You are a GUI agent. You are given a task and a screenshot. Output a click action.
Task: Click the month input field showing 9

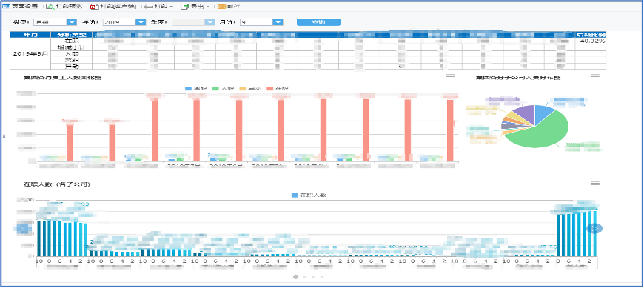click(257, 22)
